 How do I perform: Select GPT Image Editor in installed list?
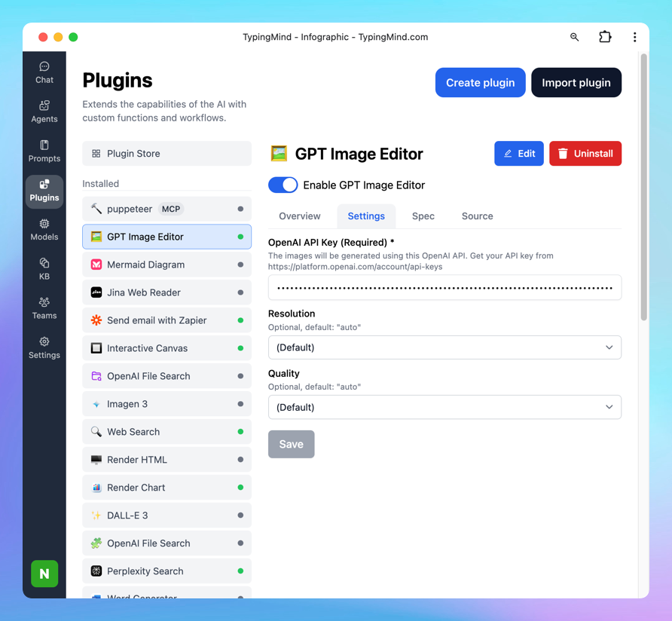coord(166,237)
